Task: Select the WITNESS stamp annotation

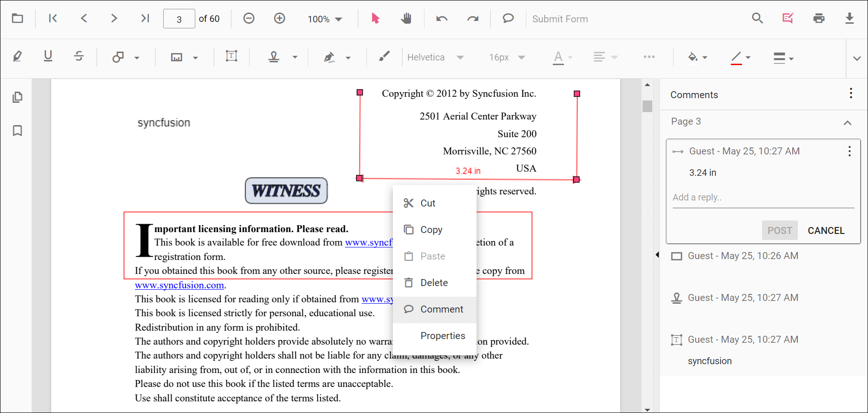Action: [x=286, y=191]
